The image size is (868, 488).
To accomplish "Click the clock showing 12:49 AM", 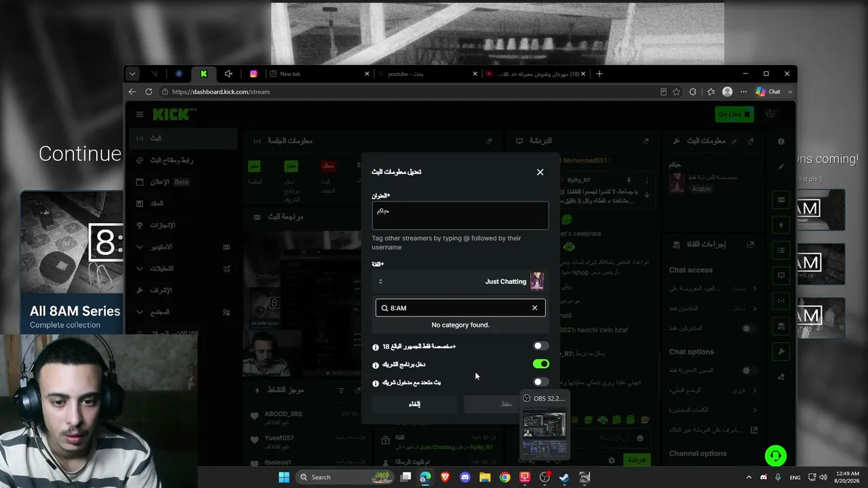I will click(848, 477).
